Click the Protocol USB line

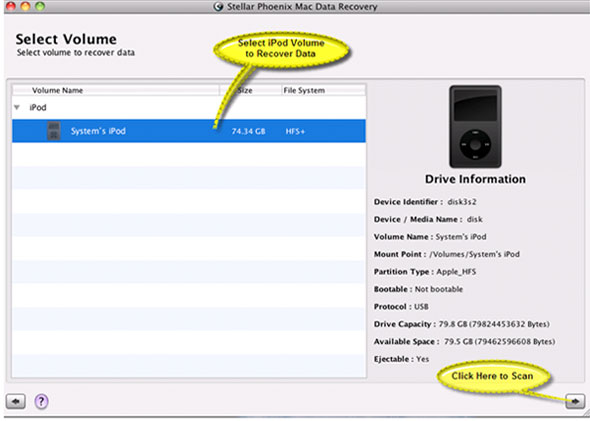401,307
